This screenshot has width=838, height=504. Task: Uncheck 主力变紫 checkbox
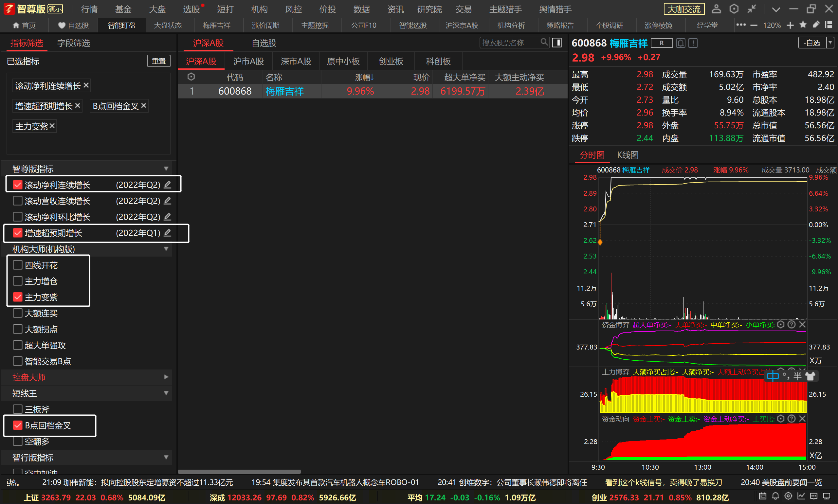click(18, 297)
